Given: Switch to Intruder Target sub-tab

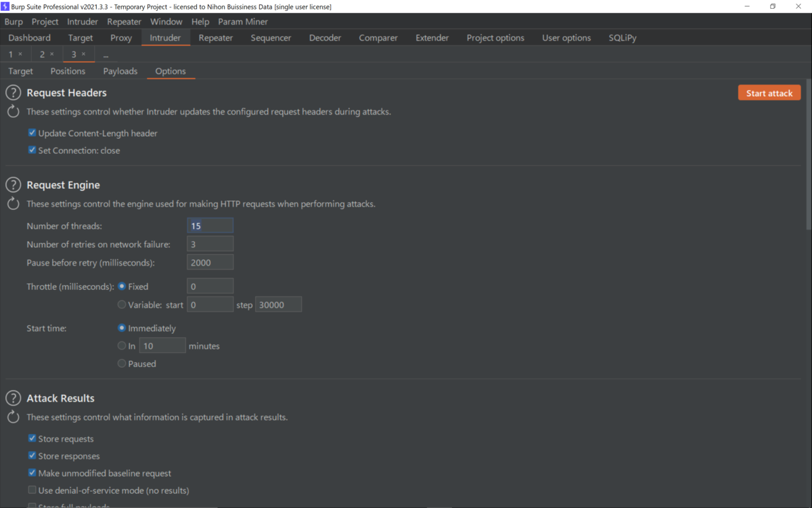Looking at the screenshot, I should pyautogui.click(x=21, y=71).
